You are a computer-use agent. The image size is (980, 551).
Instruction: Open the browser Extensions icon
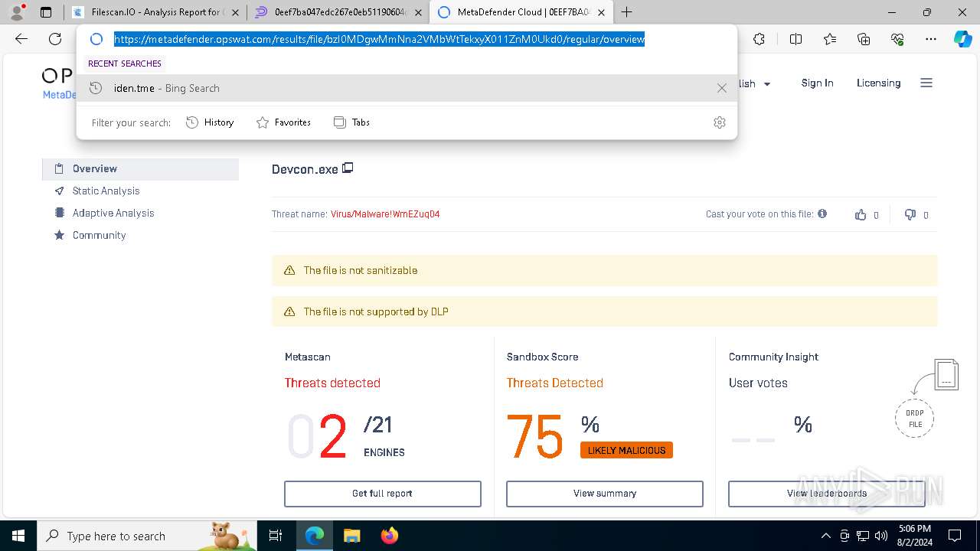759,39
